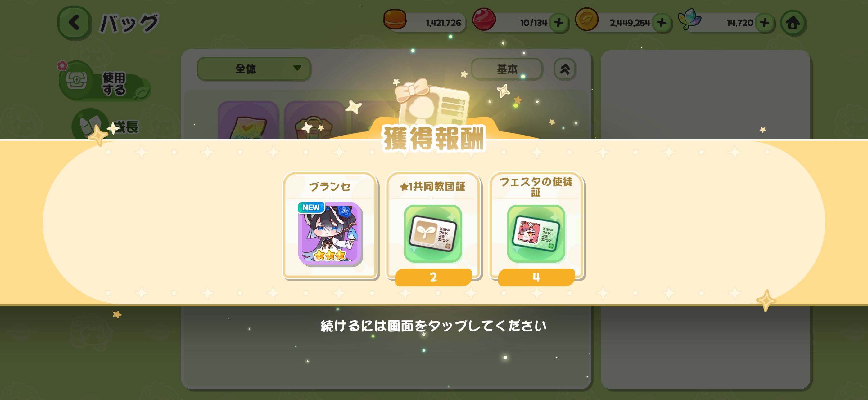Collapse list with the double chevron button
Screen dimensions: 868x400
(x=565, y=69)
